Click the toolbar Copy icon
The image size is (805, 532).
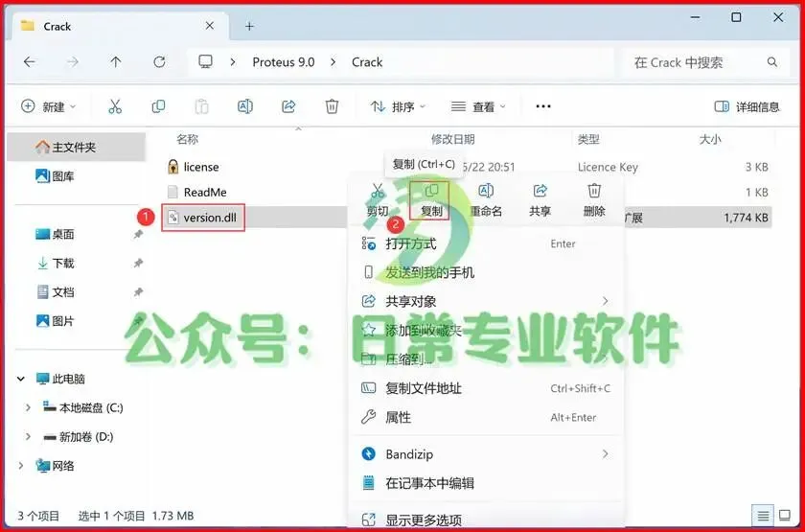point(159,106)
